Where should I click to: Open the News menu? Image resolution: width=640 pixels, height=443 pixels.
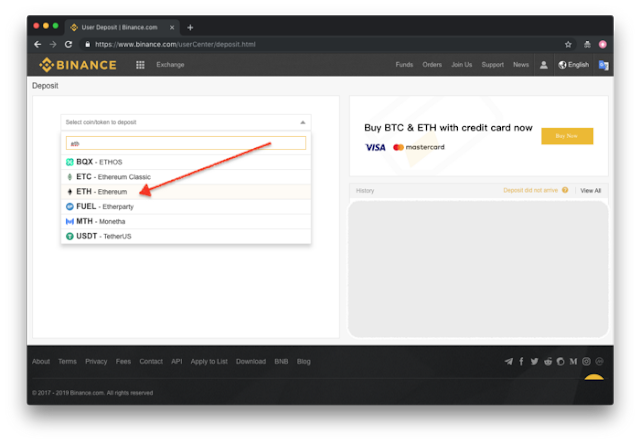521,65
